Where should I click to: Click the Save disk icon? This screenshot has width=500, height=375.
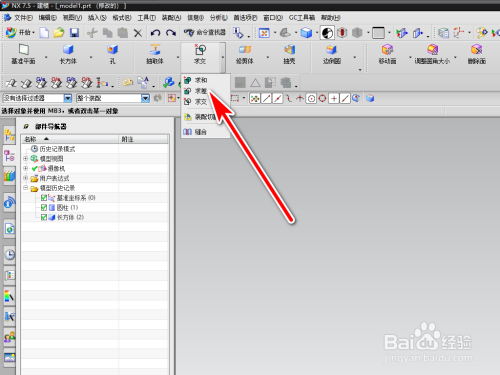74,33
